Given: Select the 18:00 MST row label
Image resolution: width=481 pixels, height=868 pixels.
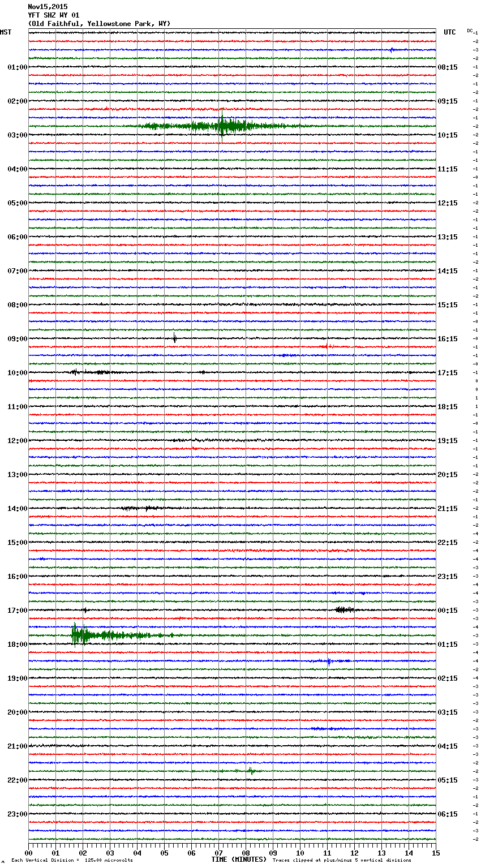Looking at the screenshot, I should tap(18, 644).
